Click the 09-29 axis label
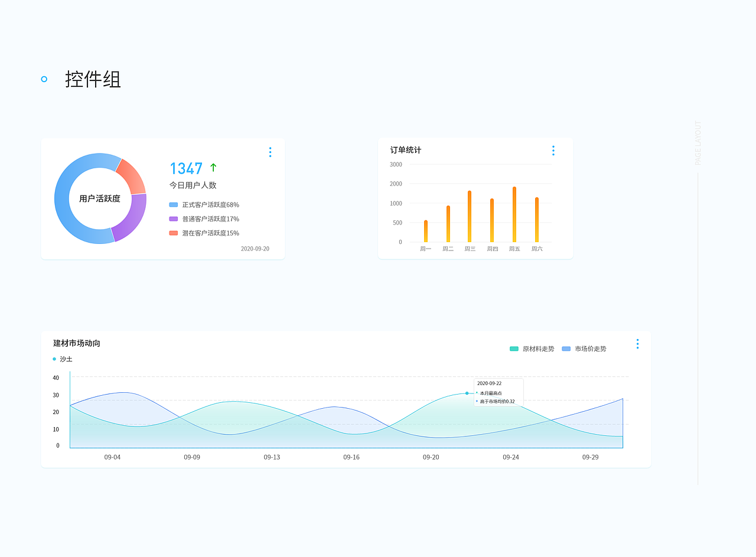 click(591, 457)
